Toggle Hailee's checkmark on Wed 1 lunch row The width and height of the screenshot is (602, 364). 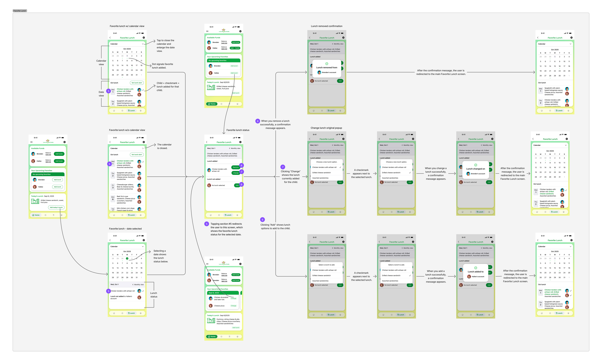point(571,295)
